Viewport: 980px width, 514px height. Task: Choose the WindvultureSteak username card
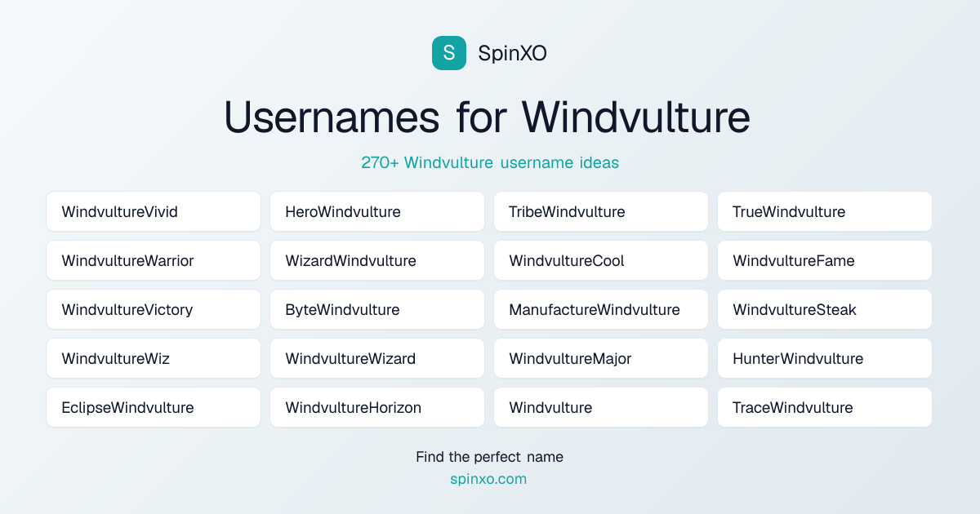(x=825, y=309)
